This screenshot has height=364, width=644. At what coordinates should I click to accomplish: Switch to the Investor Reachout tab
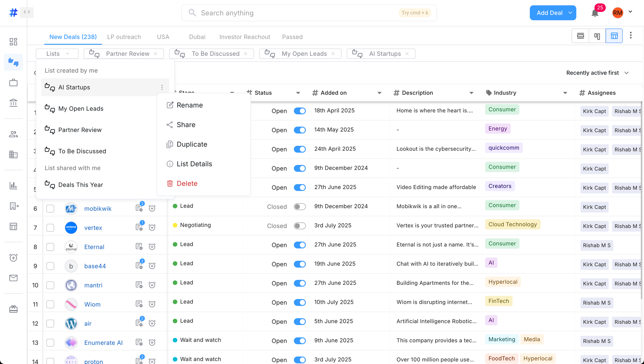pos(245,37)
